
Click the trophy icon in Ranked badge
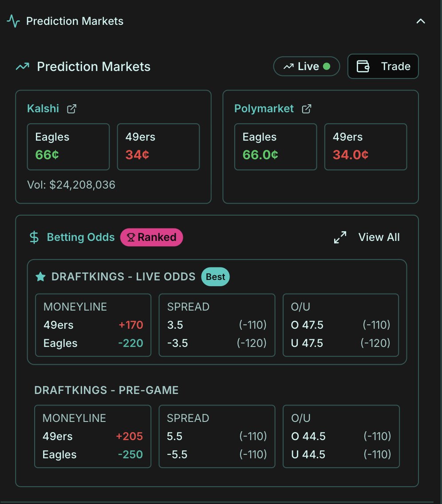click(131, 237)
